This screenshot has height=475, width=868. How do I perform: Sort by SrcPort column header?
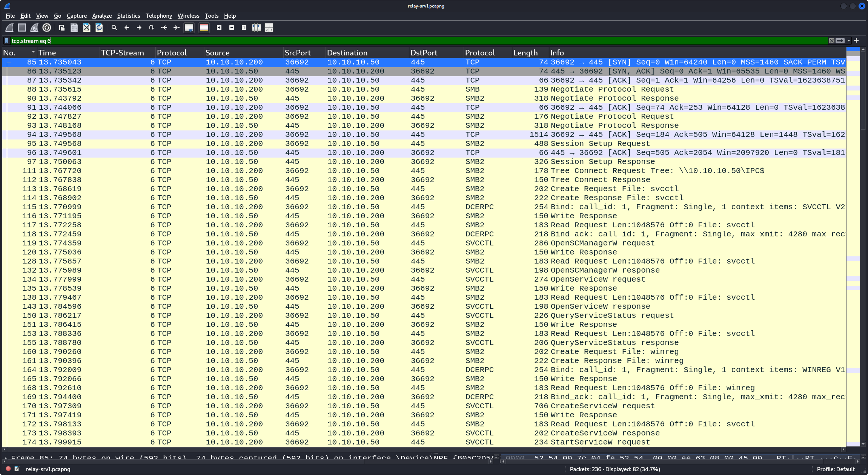(x=304, y=53)
